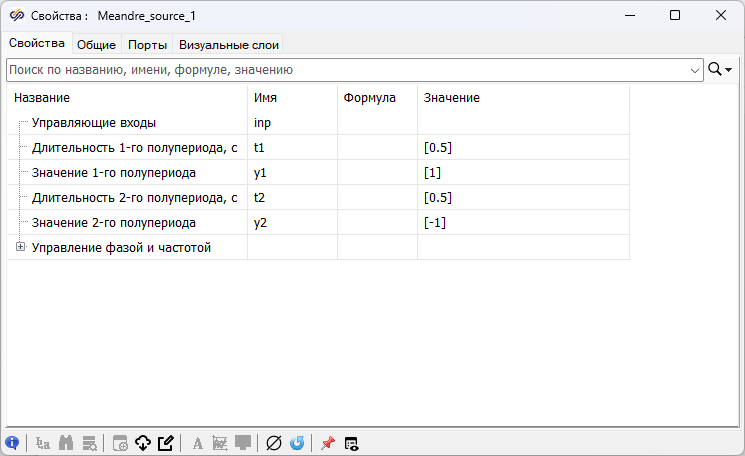Screen dimensions: 745x456
Task: Open the search field history dropdown arrow
Action: 695,70
